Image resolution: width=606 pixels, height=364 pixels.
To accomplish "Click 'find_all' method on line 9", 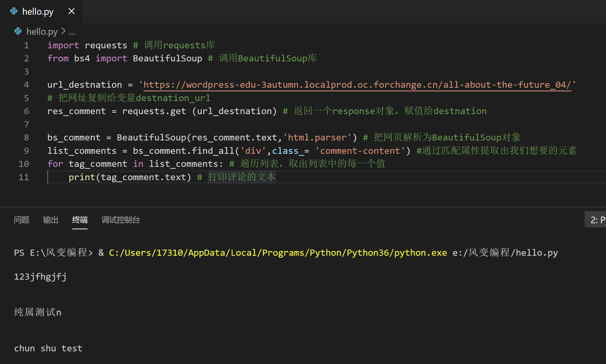I will click(x=213, y=151).
